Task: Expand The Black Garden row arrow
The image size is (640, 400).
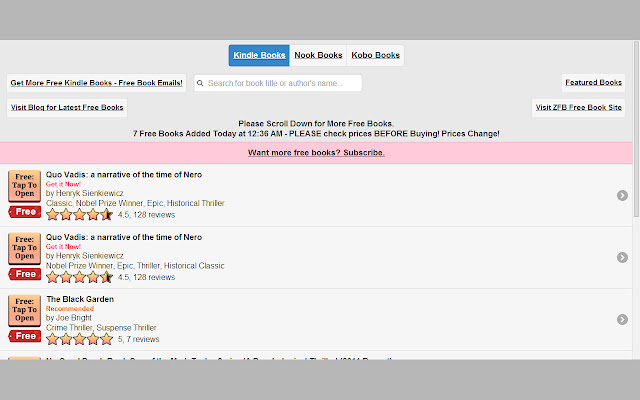Action: tap(622, 320)
